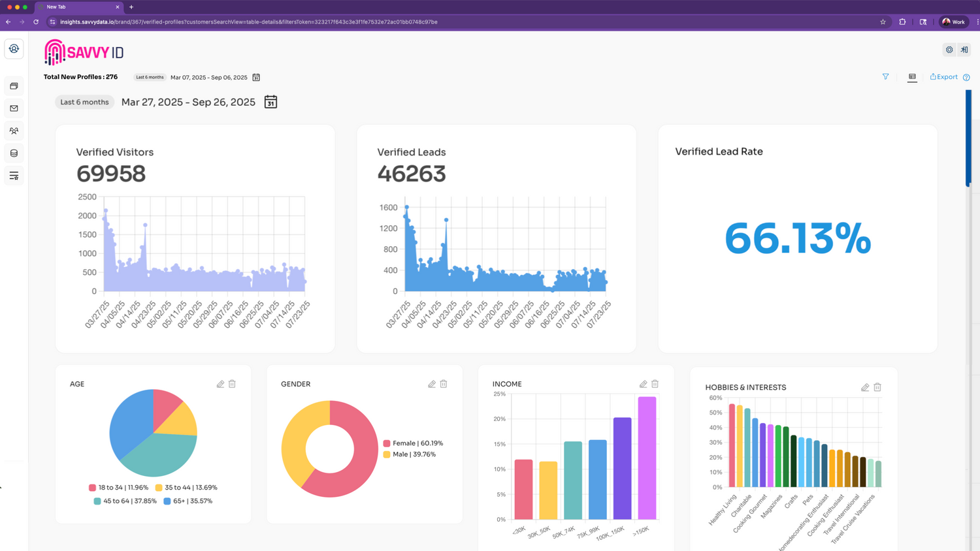
Task: Open the Work profile menu in Chrome
Action: (x=953, y=22)
